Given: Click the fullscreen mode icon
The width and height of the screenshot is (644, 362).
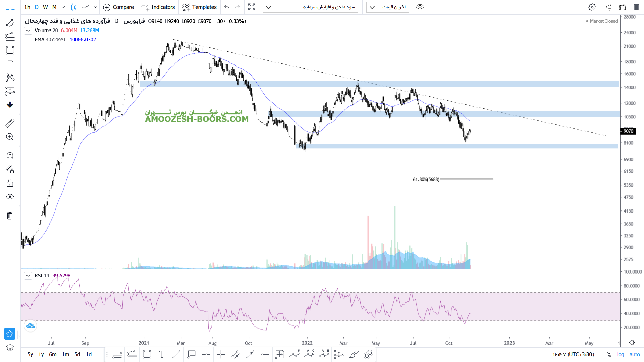Looking at the screenshot, I should click(x=252, y=7).
